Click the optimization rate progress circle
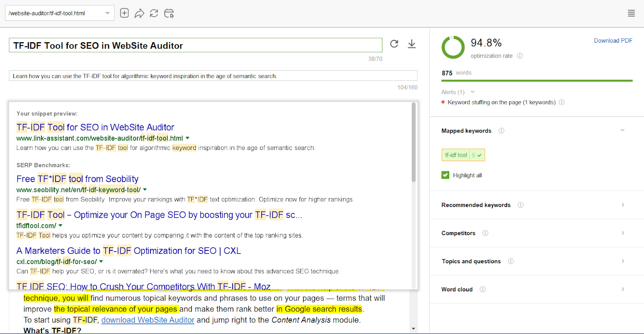 pos(453,47)
